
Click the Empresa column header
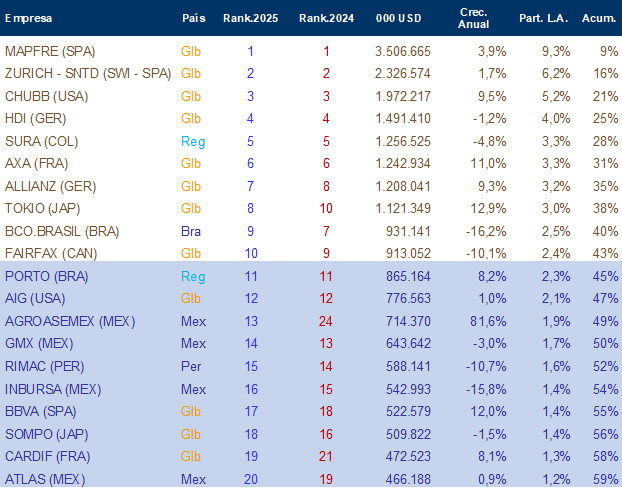[28, 18]
